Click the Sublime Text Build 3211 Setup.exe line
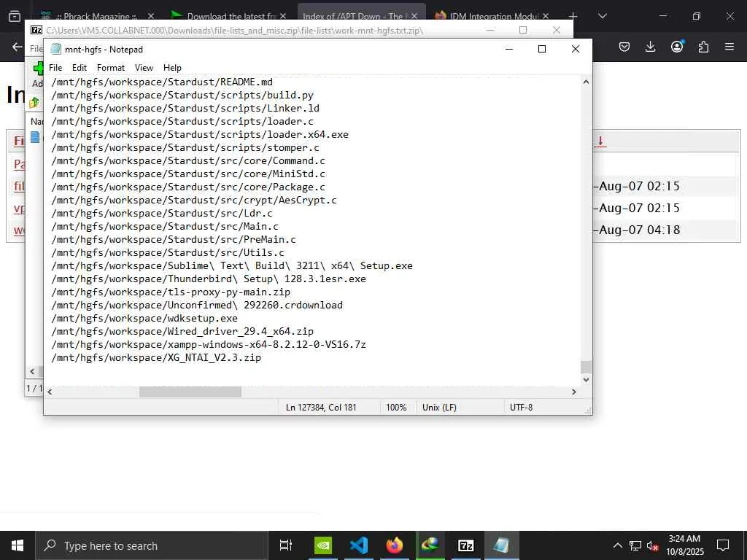Screen dimensions: 747x560 [x=232, y=265]
